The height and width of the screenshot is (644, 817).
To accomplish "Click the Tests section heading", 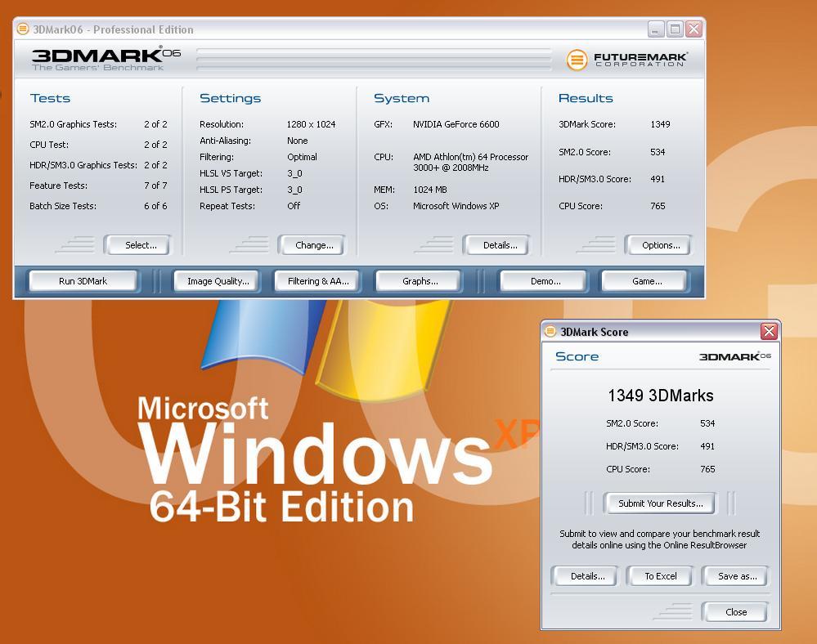I will [x=50, y=98].
